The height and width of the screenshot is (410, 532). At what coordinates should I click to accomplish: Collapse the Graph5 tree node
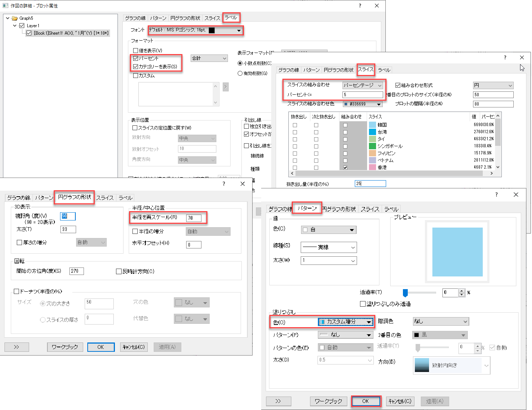[x=7, y=18]
